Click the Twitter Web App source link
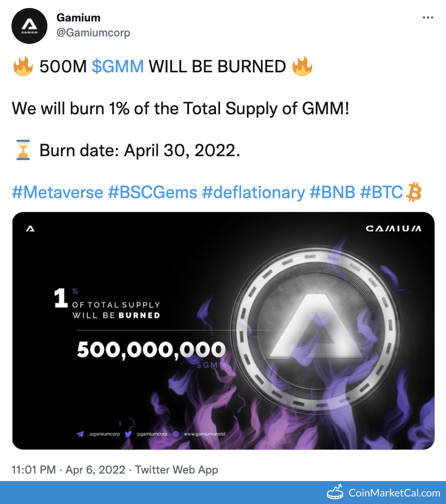Image resolution: width=446 pixels, height=504 pixels. click(x=176, y=470)
